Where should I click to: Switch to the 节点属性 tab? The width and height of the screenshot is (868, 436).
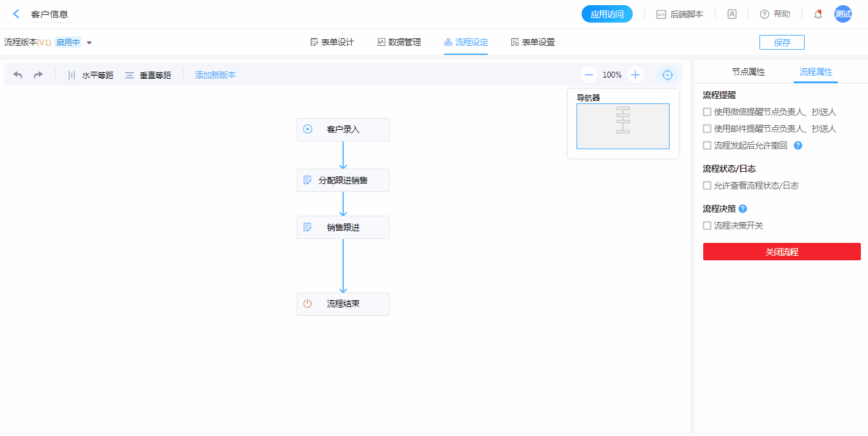[x=748, y=72]
